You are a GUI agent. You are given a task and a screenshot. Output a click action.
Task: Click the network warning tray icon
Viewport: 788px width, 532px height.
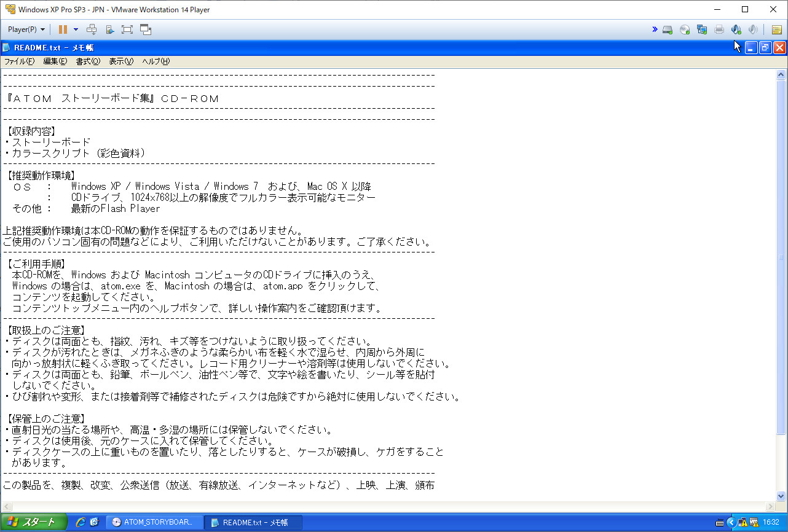point(743,523)
